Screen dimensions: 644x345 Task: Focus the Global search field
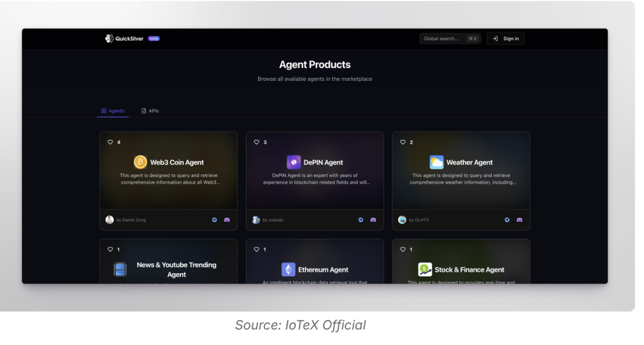tap(444, 39)
